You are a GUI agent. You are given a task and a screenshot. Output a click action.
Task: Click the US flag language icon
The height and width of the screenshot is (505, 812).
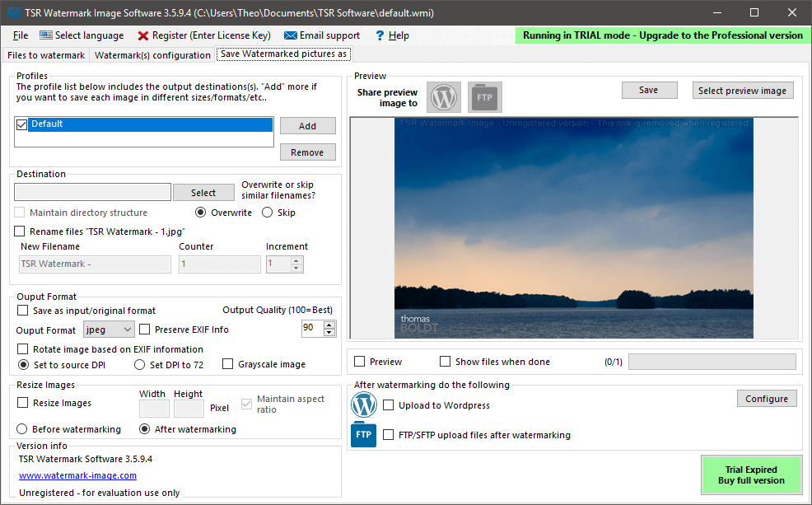click(46, 35)
